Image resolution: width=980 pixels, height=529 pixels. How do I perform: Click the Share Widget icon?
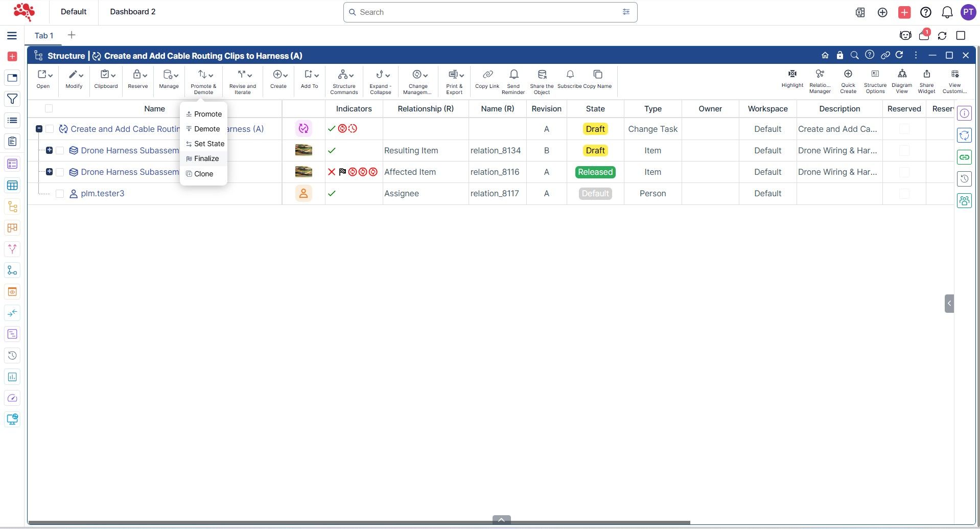pos(926,75)
